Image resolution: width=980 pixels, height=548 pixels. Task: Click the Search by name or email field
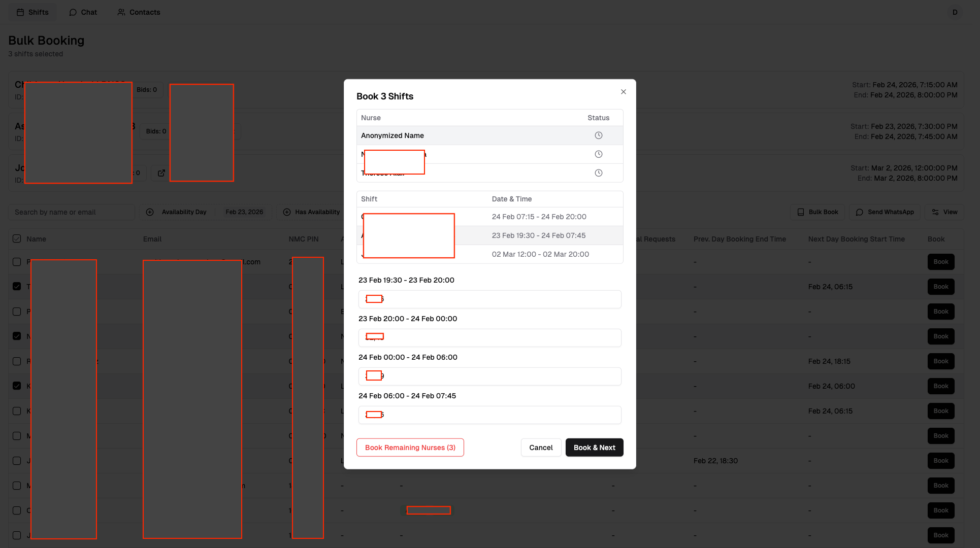tap(71, 212)
